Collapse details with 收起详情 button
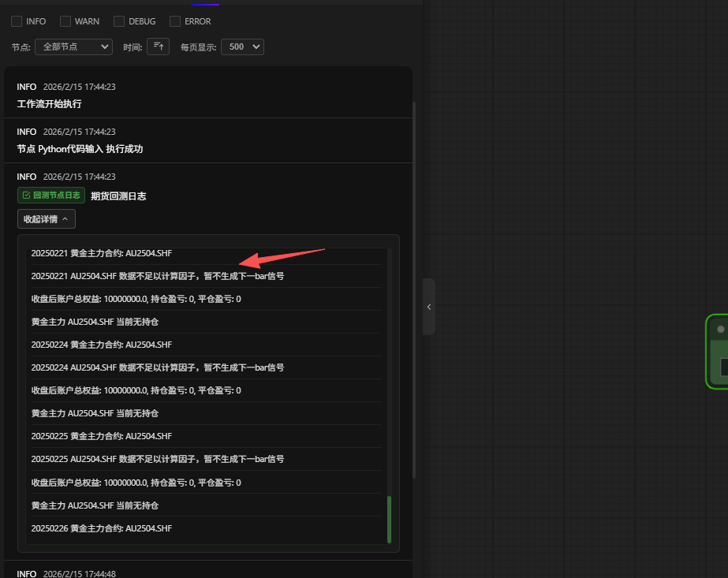 [x=47, y=219]
